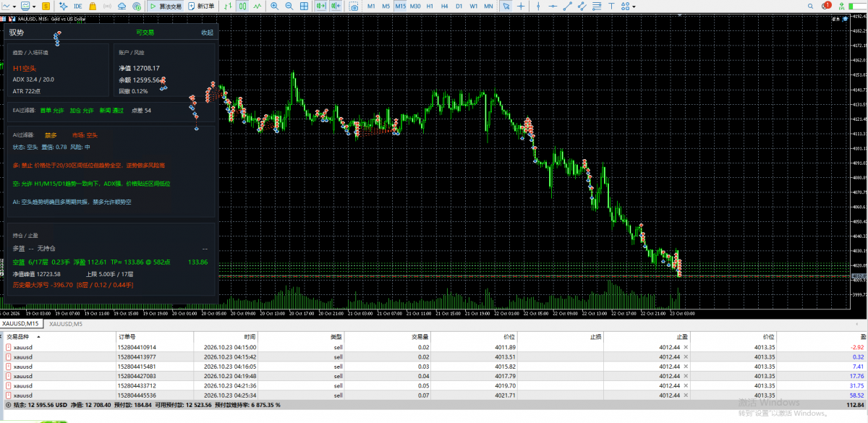Open the IDE MetaEditor icon
The image size is (868, 423).
[x=77, y=6]
